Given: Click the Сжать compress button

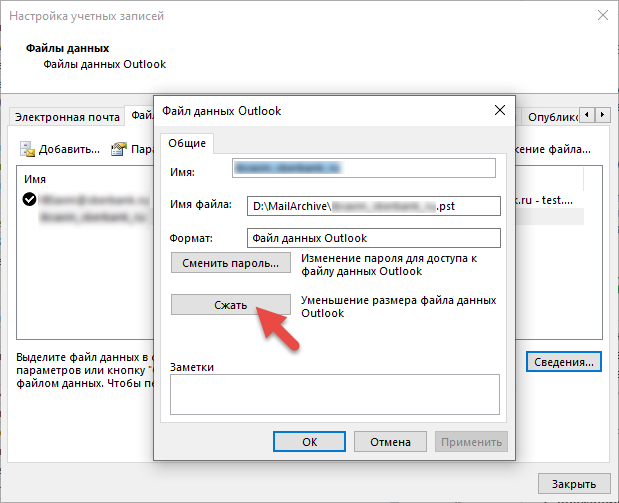Looking at the screenshot, I should point(231,304).
